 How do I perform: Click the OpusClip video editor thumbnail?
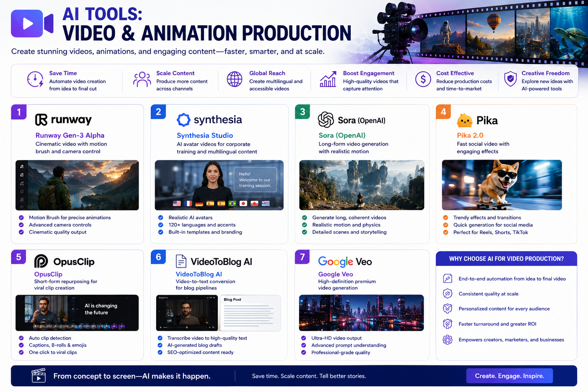coord(77,313)
